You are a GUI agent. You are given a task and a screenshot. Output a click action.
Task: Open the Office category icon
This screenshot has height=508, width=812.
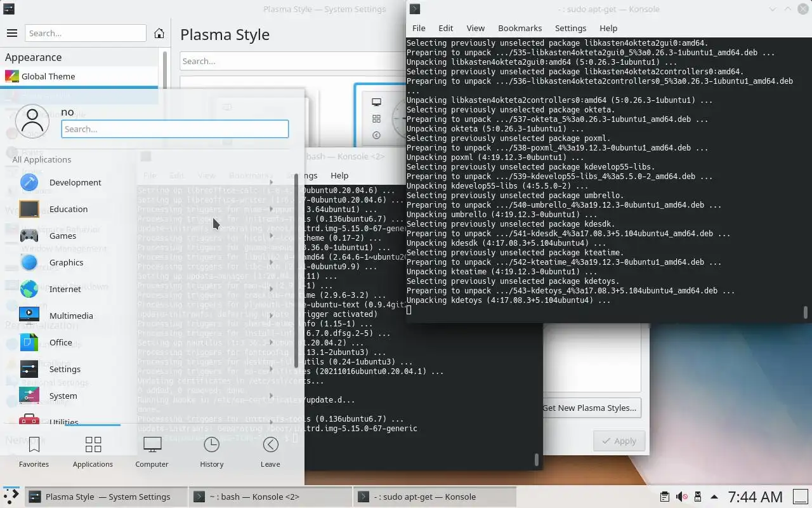[29, 342]
